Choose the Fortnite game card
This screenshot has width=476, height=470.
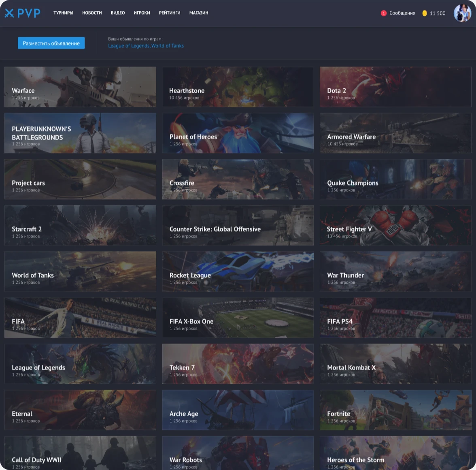pos(395,410)
